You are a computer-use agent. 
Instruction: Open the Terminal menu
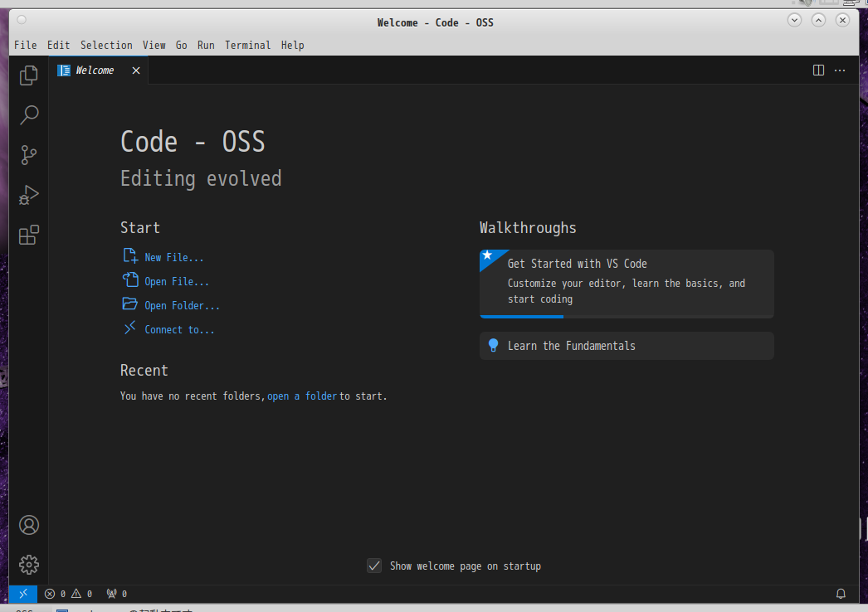tap(247, 46)
